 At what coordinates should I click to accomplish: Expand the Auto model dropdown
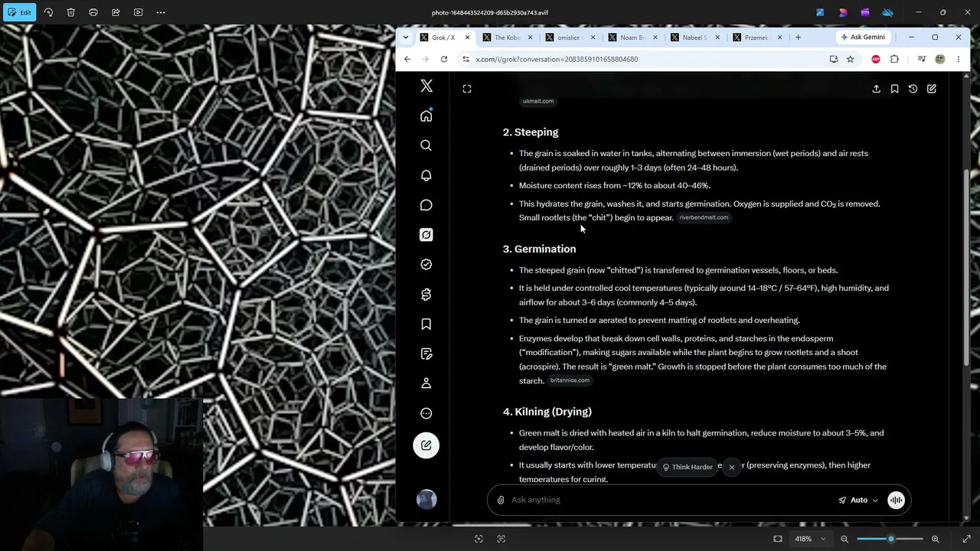(858, 500)
